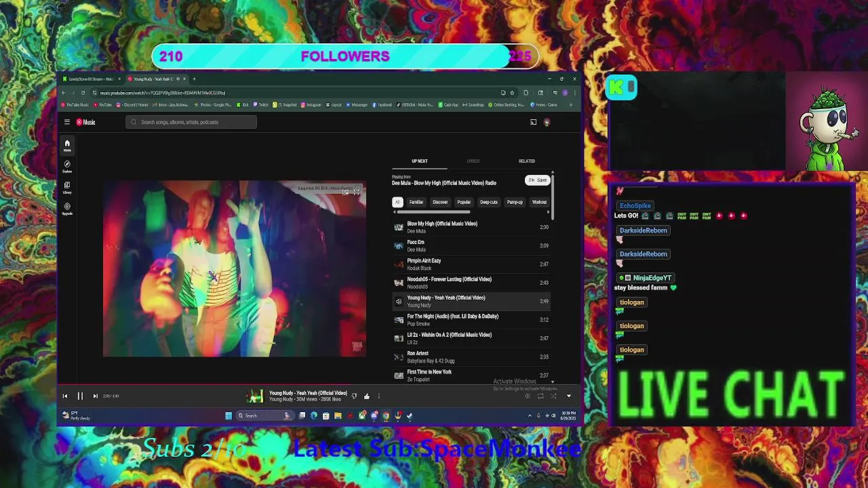Play For The Night in queue
The width and height of the screenshot is (868, 488).
point(472,320)
